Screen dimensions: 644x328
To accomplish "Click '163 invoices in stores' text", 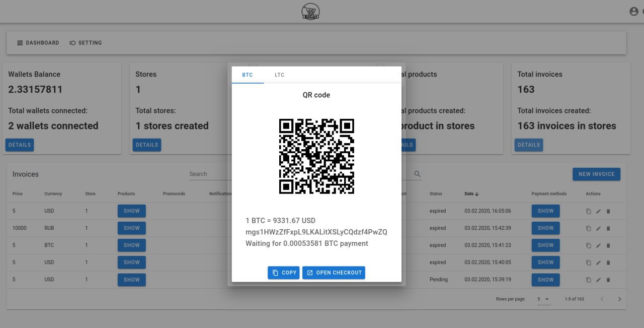I will click(567, 126).
